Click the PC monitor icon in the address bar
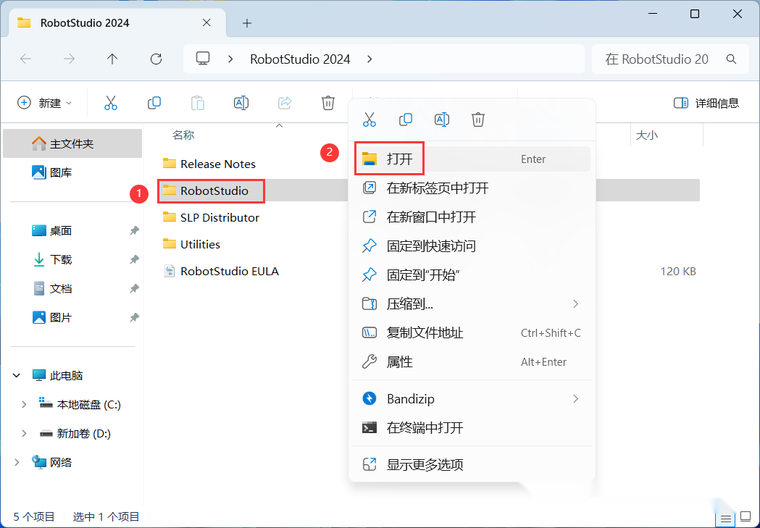 coord(203,59)
